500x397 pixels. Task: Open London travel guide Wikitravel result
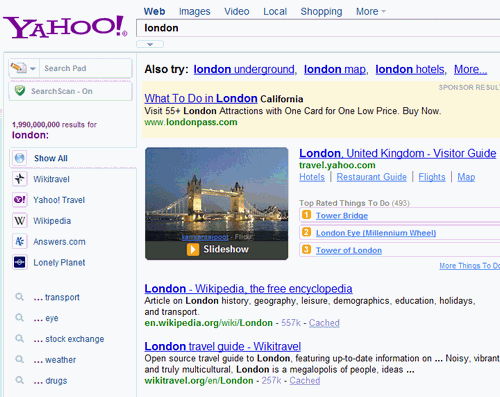tap(223, 346)
